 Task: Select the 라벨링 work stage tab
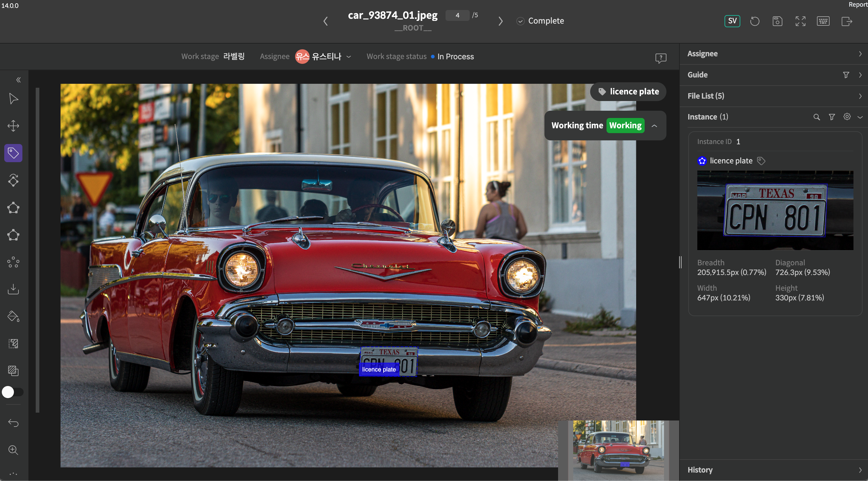click(x=233, y=56)
